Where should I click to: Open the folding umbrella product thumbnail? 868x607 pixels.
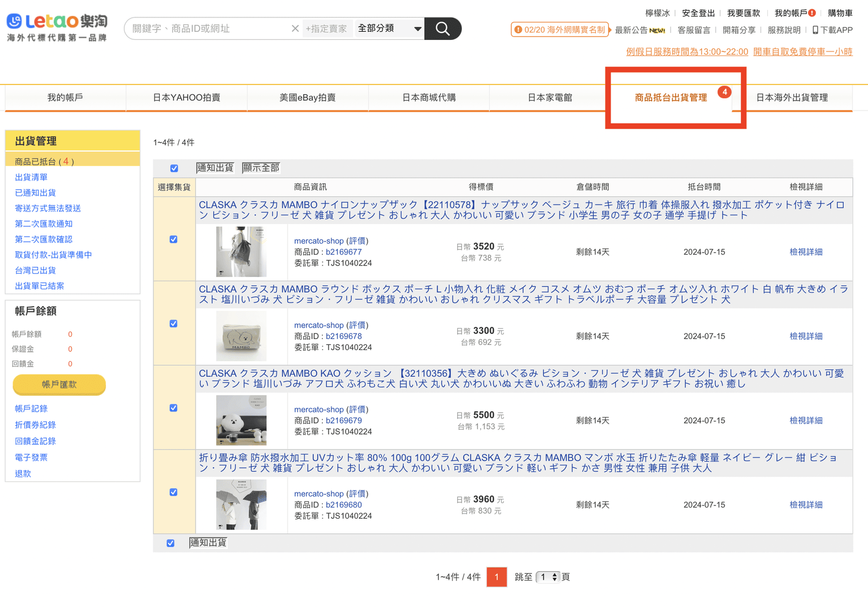click(241, 505)
